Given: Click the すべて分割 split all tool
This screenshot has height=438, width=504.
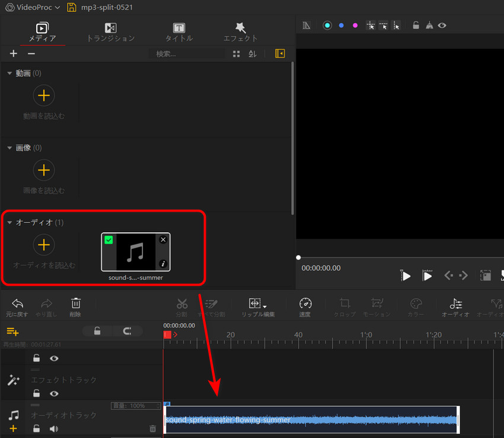Looking at the screenshot, I should (211, 307).
